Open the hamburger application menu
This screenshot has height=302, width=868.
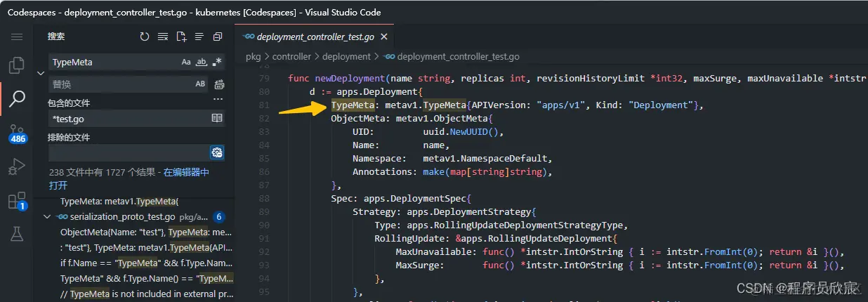16,37
